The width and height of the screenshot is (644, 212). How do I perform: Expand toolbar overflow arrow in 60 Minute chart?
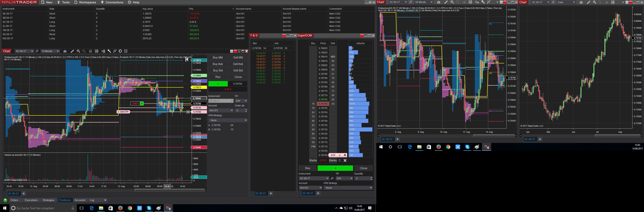pos(497,2)
